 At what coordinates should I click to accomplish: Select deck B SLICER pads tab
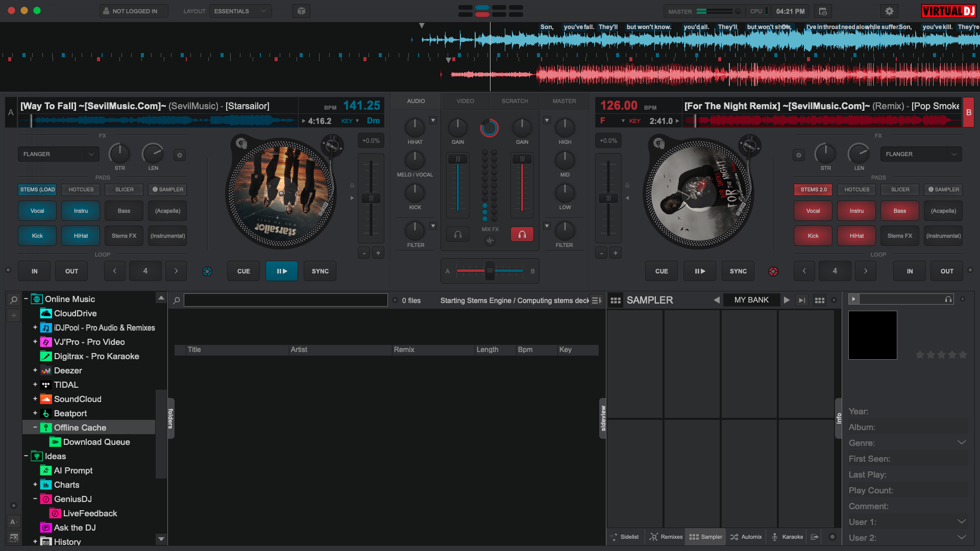click(900, 190)
